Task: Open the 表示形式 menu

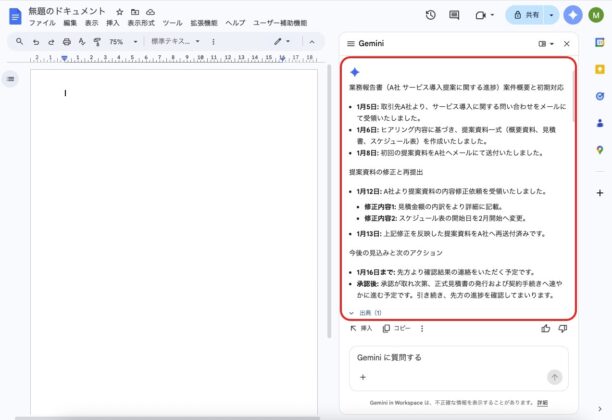Action: coord(141,23)
